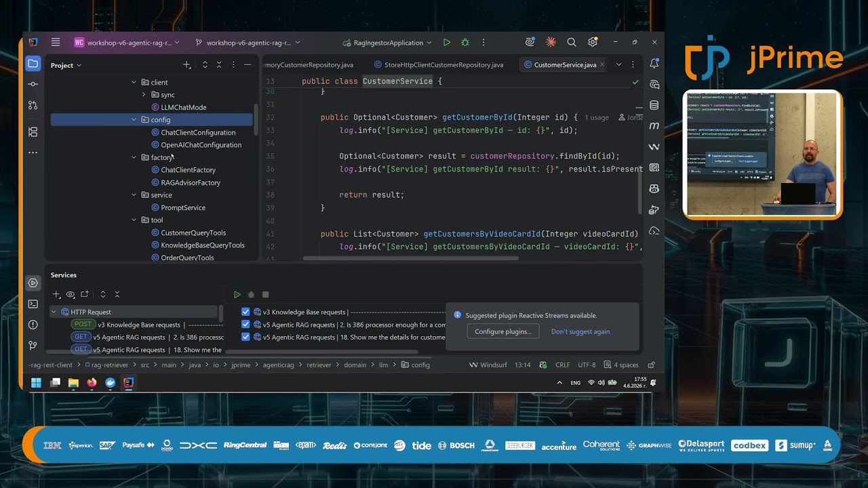This screenshot has height=488, width=868.
Task: Open the main hamburger menu
Action: (56, 42)
